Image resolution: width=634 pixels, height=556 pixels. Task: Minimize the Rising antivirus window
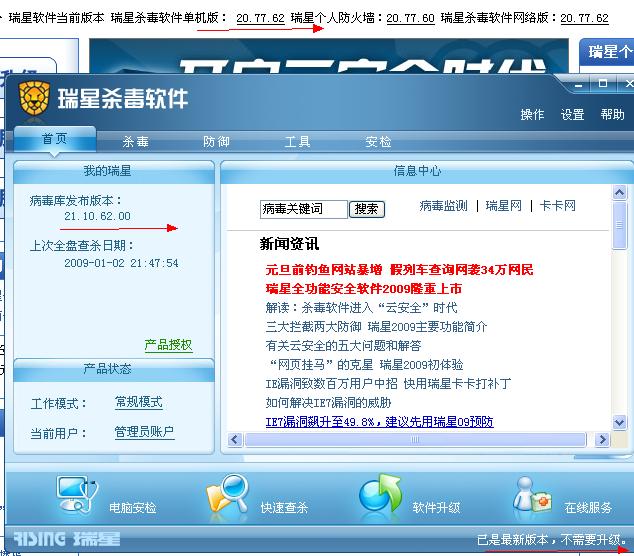579,84
